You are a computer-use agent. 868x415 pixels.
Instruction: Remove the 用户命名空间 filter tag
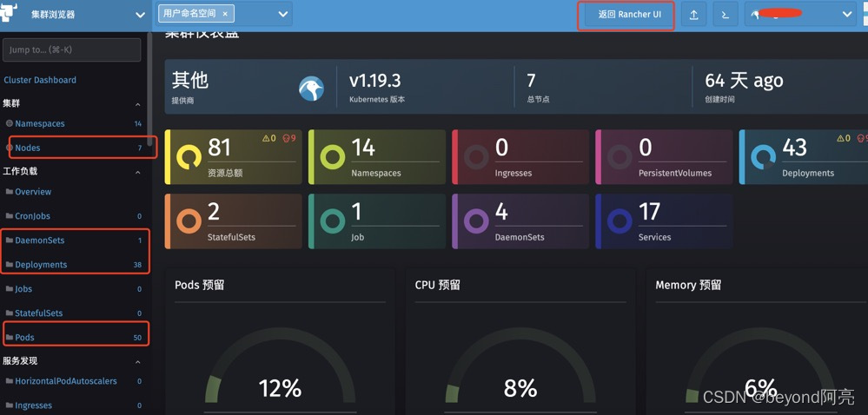click(225, 14)
